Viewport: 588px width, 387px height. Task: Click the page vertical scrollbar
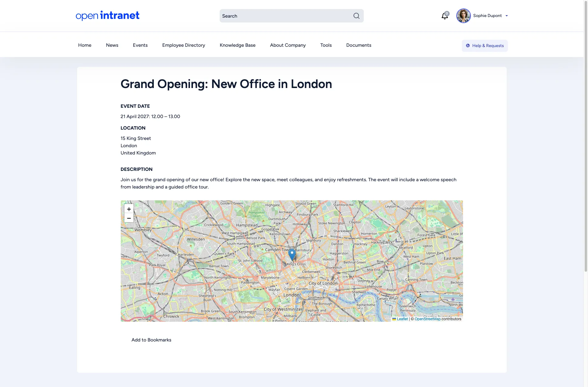[x=586, y=137]
